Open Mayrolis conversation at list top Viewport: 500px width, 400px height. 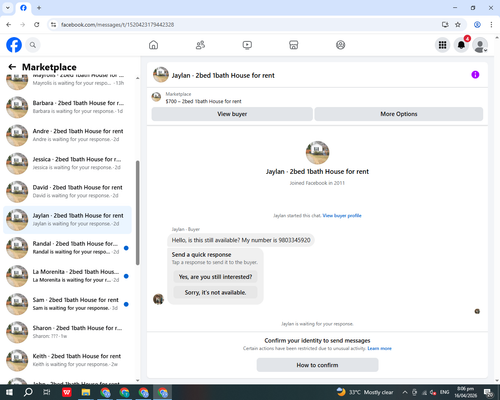pyautogui.click(x=67, y=82)
